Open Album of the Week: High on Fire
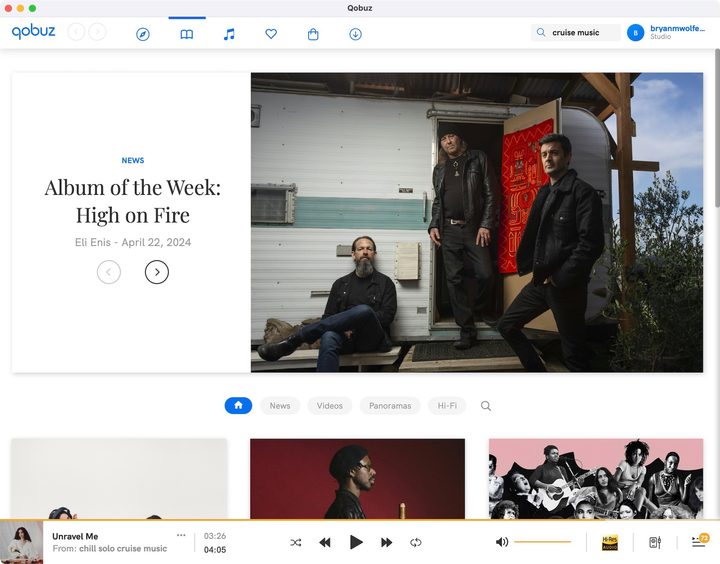 133,201
